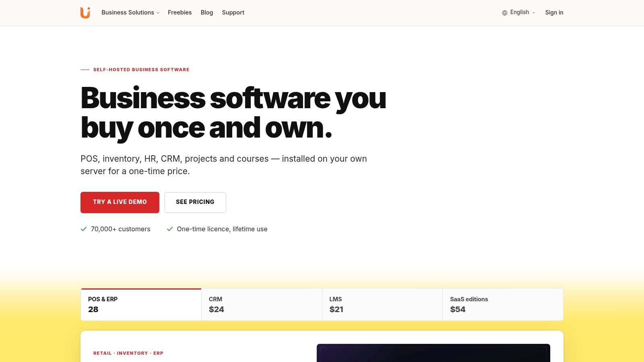Image resolution: width=644 pixels, height=362 pixels.
Task: Click the dark product preview image
Action: [x=433, y=353]
